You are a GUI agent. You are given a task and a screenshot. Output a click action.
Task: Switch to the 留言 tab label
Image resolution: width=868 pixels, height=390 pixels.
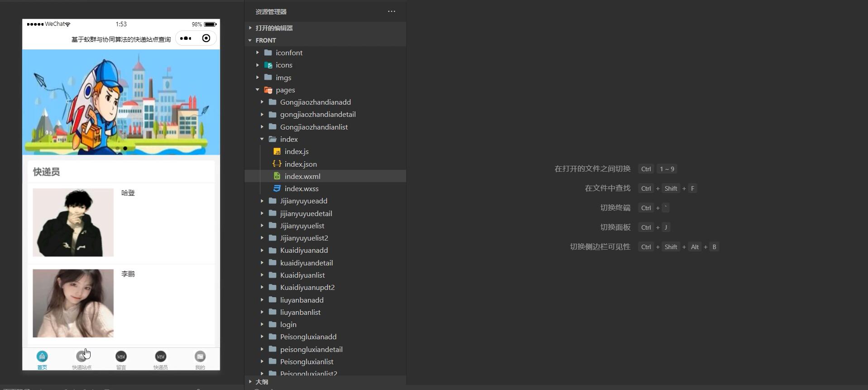[121, 367]
